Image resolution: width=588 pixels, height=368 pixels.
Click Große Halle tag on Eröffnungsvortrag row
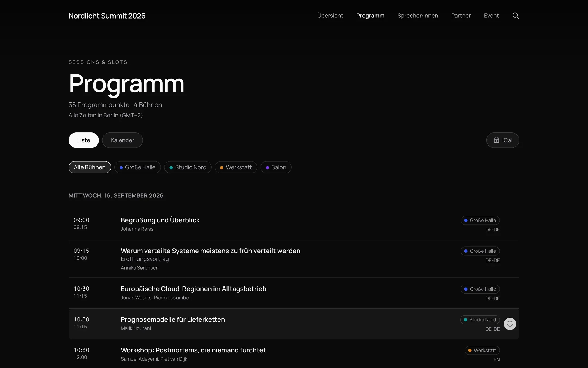tap(480, 251)
